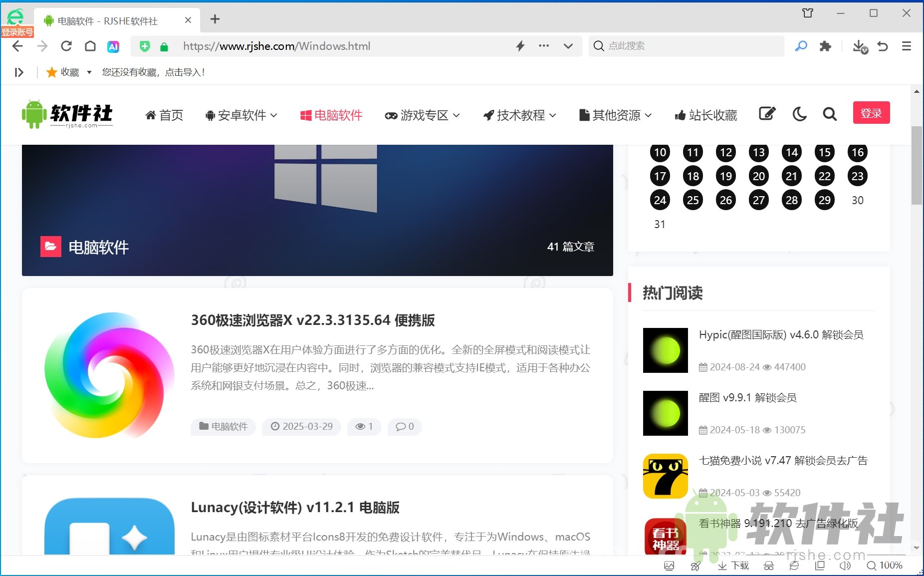The height and width of the screenshot is (576, 924).
Task: Select the 电脑软件 - RJSHE软件社 tab
Action: tap(117, 20)
